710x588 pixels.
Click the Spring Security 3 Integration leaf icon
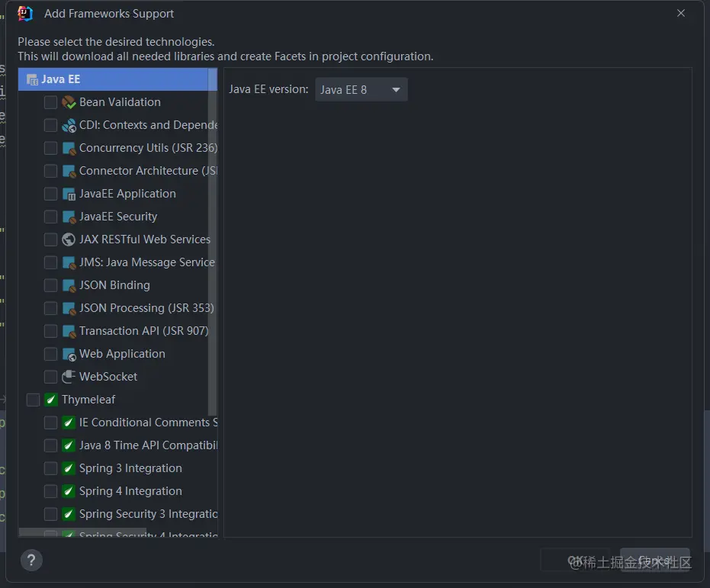pyautogui.click(x=69, y=514)
